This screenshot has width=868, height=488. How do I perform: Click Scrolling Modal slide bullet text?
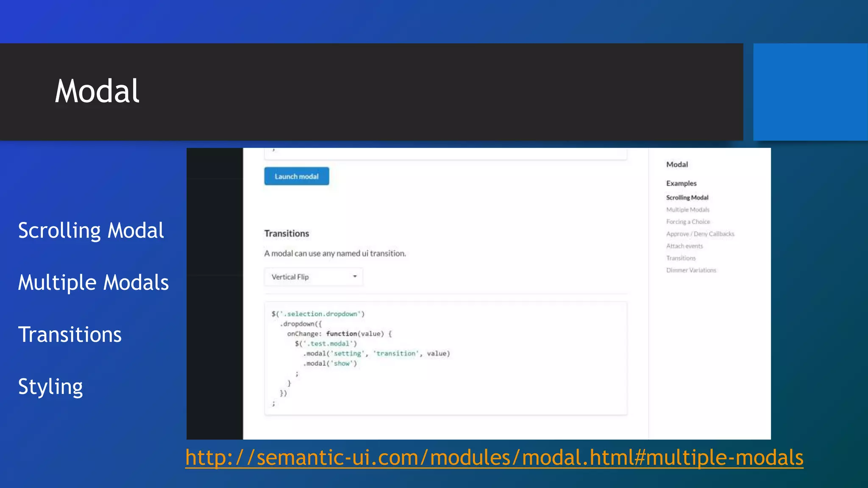[x=91, y=231]
